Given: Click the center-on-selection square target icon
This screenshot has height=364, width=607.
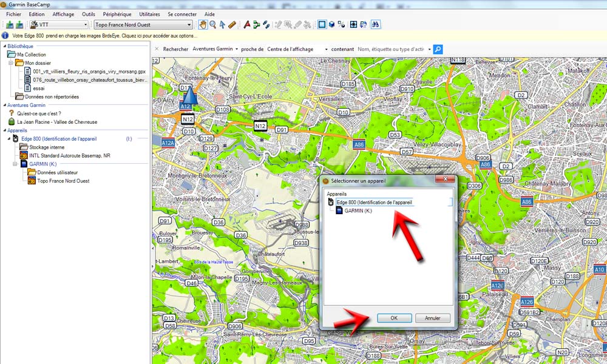Looking at the screenshot, I should (x=353, y=25).
